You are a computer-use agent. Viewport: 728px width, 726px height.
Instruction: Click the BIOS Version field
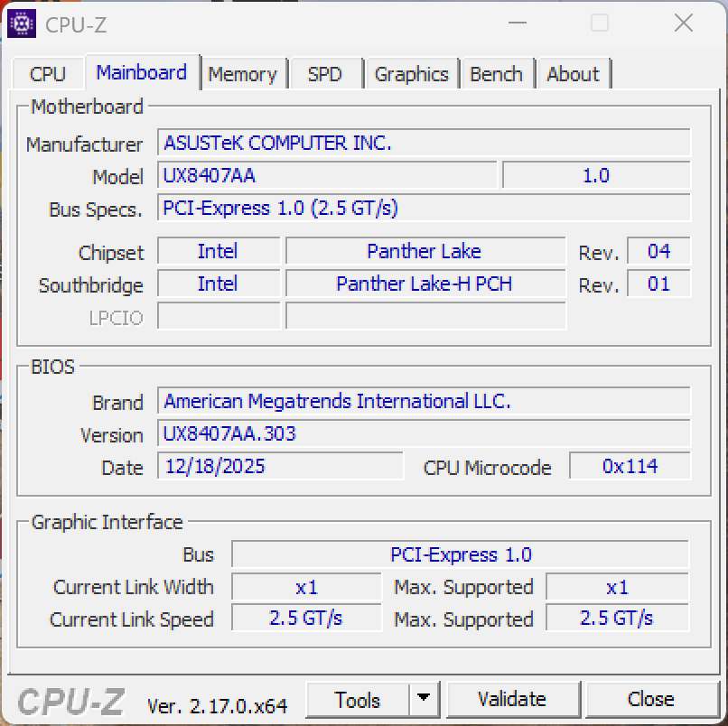423,434
